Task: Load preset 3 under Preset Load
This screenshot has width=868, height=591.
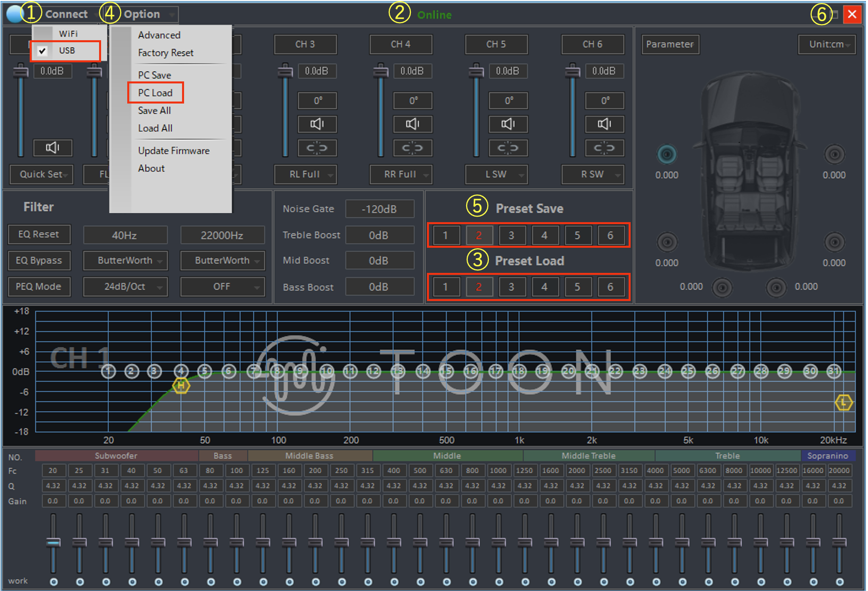Action: coord(511,287)
